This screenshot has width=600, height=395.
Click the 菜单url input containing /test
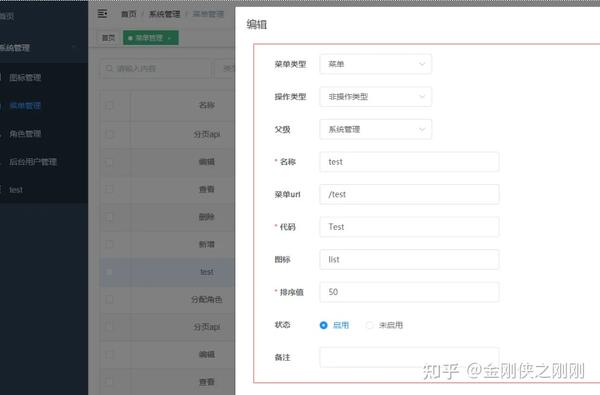pyautogui.click(x=409, y=194)
